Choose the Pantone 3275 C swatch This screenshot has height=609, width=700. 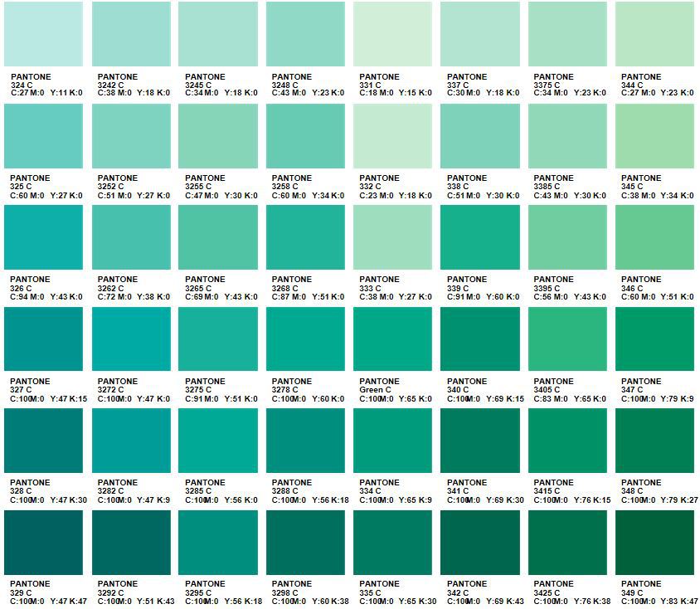click(218, 339)
